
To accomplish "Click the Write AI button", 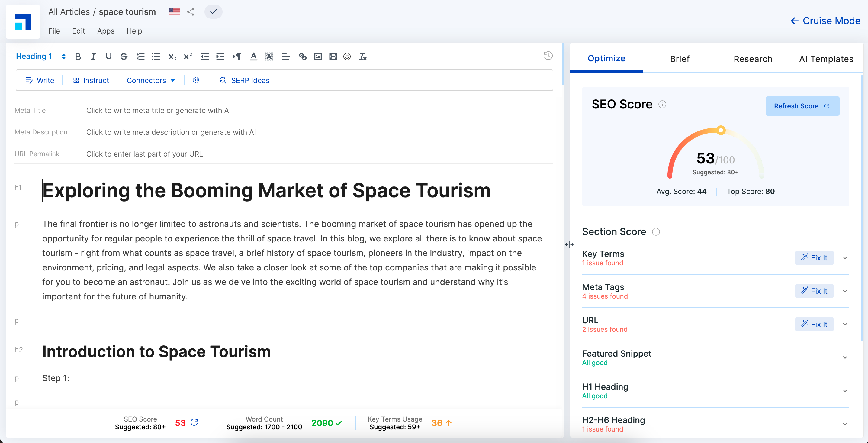I will [x=40, y=81].
